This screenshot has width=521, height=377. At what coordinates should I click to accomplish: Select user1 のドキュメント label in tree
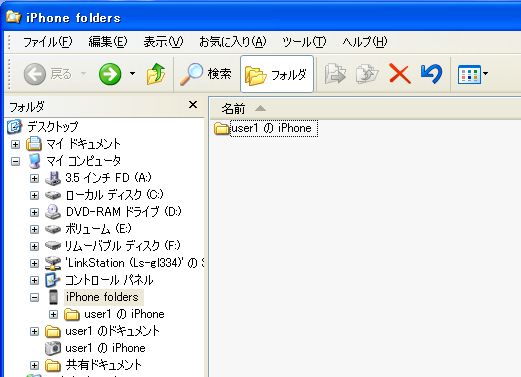click(x=112, y=331)
